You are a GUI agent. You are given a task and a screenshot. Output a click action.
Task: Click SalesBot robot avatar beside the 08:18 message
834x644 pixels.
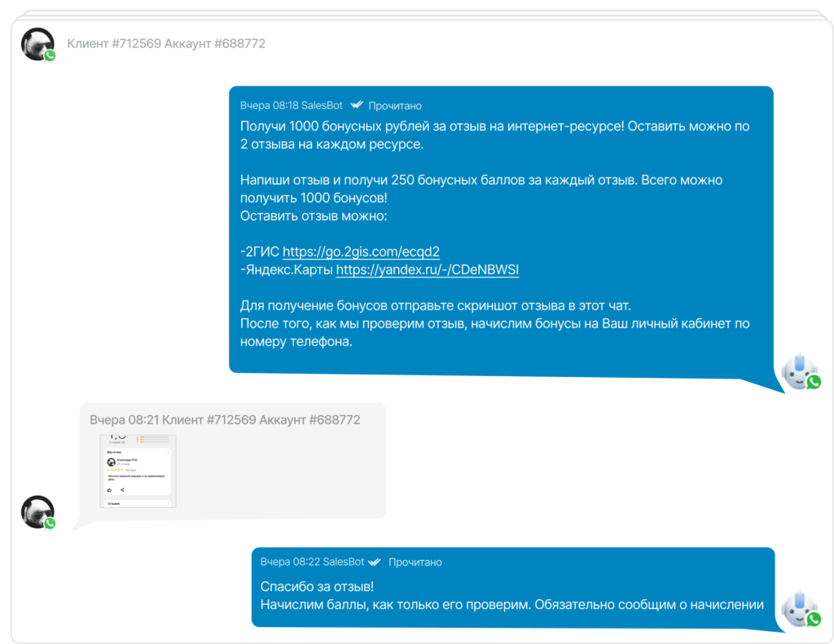click(799, 371)
